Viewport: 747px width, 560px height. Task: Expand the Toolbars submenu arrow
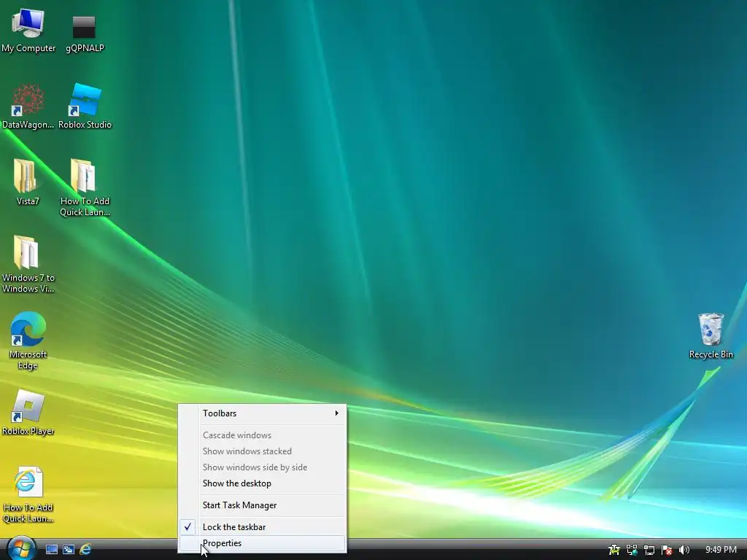tap(336, 413)
